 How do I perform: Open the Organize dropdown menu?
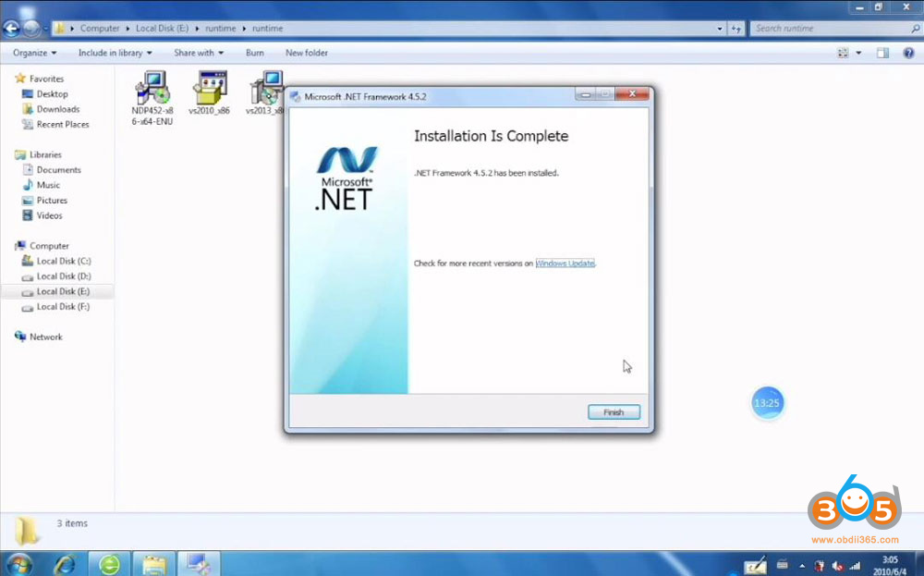[x=34, y=53]
